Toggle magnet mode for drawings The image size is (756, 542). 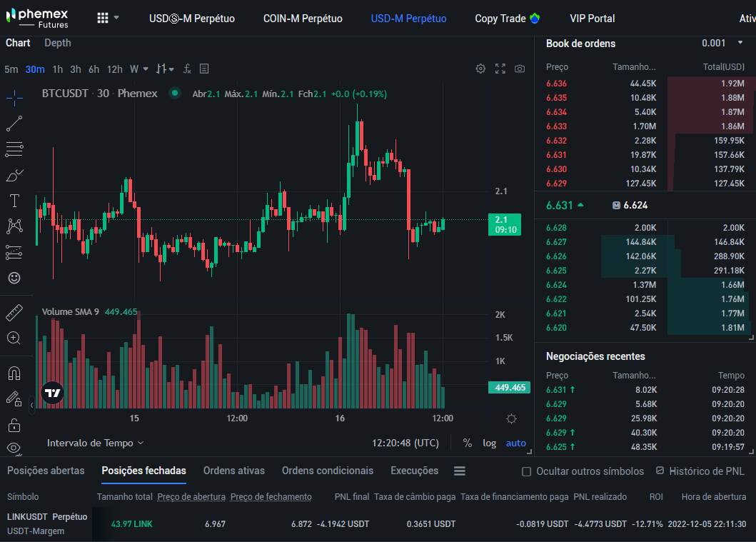pos(14,373)
